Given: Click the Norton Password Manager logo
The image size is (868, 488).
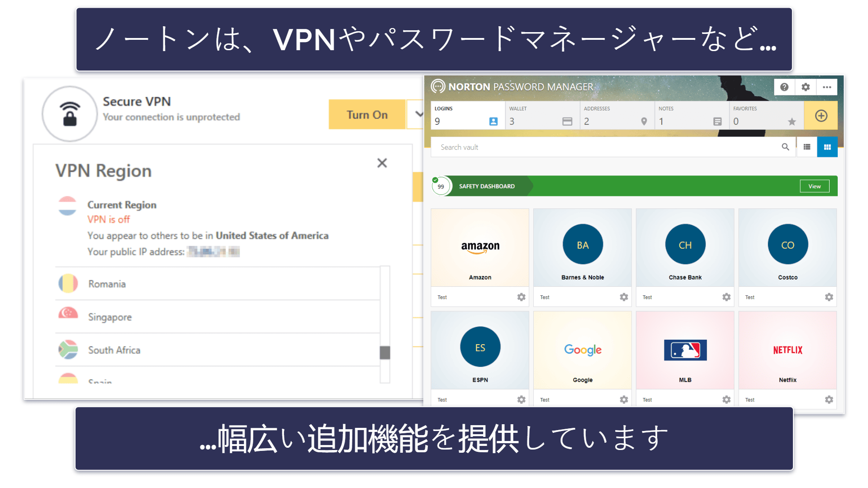Looking at the screenshot, I should tap(438, 86).
